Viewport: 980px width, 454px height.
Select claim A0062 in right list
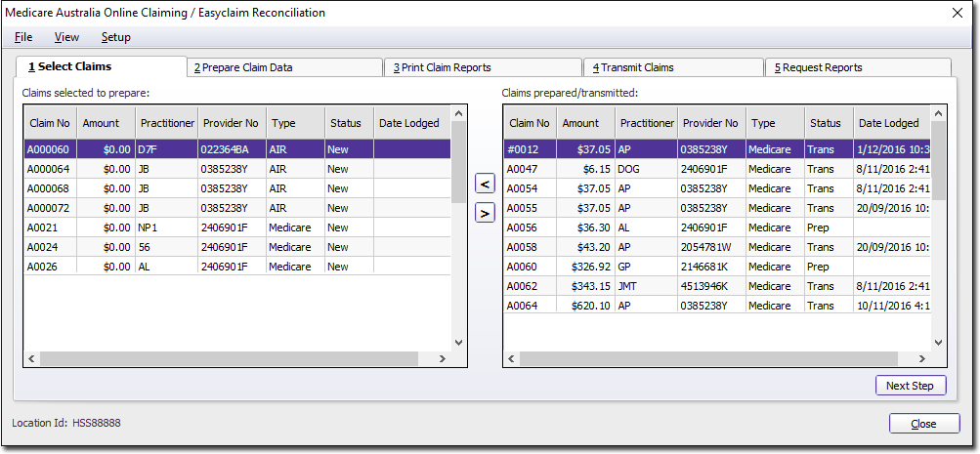(x=717, y=286)
